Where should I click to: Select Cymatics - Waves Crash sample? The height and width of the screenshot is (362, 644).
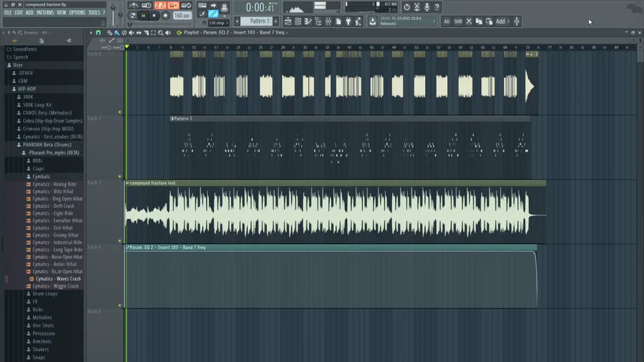tap(58, 279)
